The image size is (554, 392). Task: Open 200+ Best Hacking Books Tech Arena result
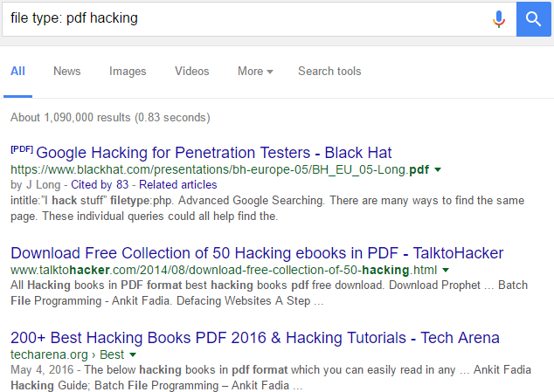[255, 338]
